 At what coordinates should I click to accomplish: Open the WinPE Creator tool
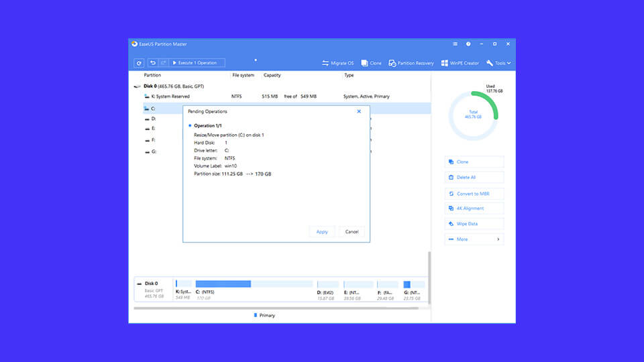[461, 63]
